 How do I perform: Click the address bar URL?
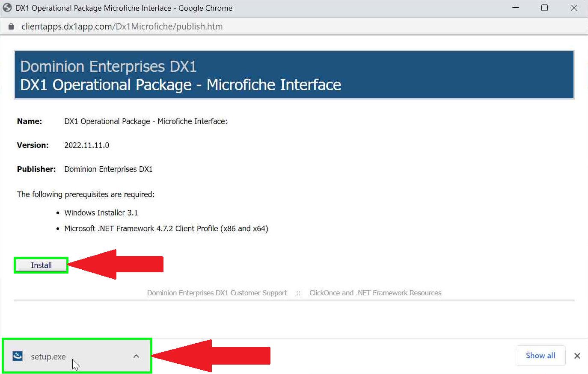click(122, 27)
